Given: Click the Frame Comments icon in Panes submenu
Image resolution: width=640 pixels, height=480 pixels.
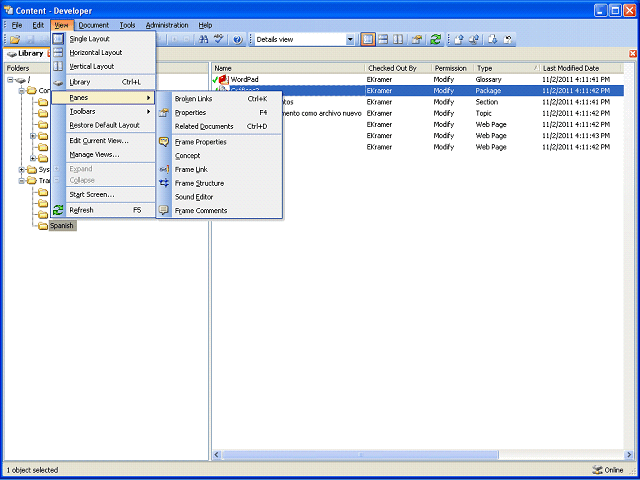Looking at the screenshot, I should coord(164,211).
